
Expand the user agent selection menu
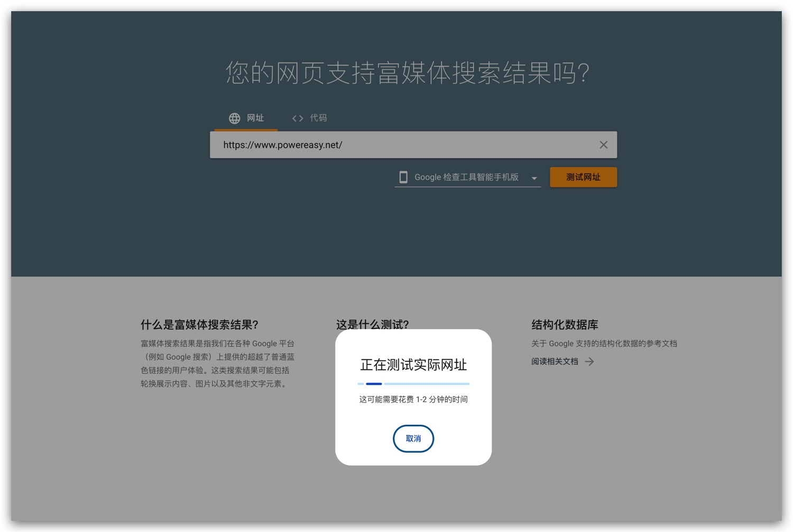click(x=467, y=177)
